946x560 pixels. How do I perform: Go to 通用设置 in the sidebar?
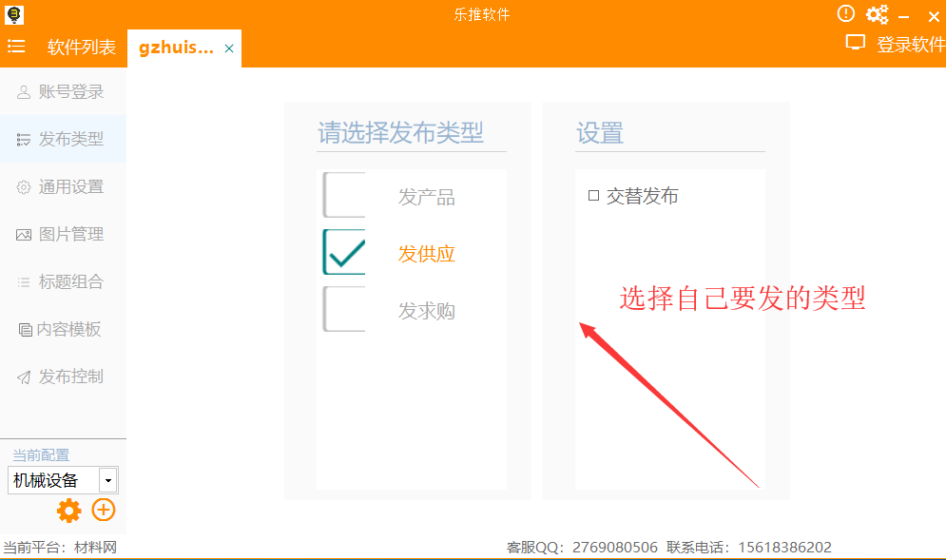click(x=63, y=187)
